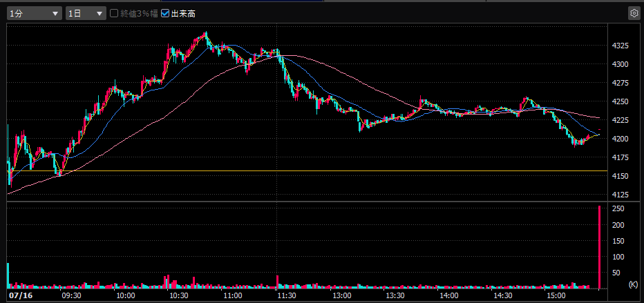
Task: Open the 1分 interval dropdown
Action: click(35, 14)
